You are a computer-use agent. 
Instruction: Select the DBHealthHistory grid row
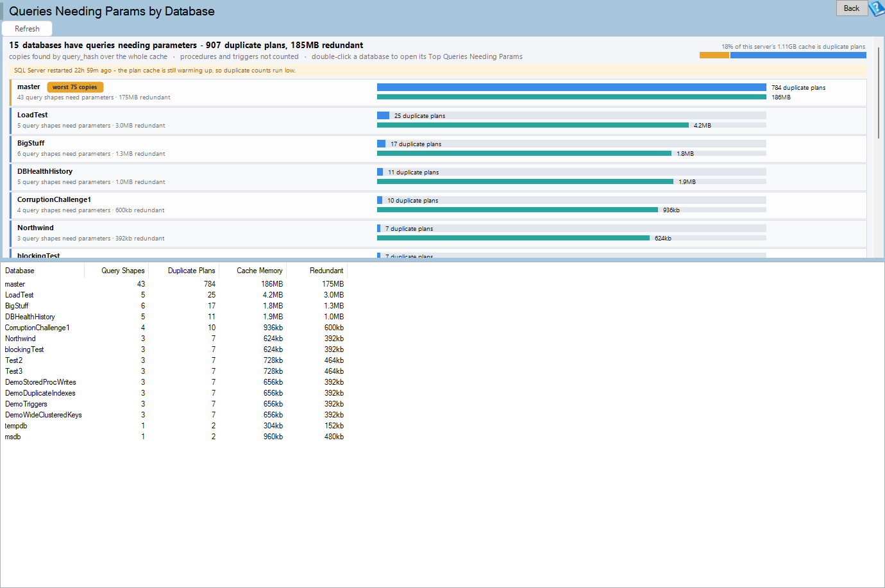click(x=174, y=317)
